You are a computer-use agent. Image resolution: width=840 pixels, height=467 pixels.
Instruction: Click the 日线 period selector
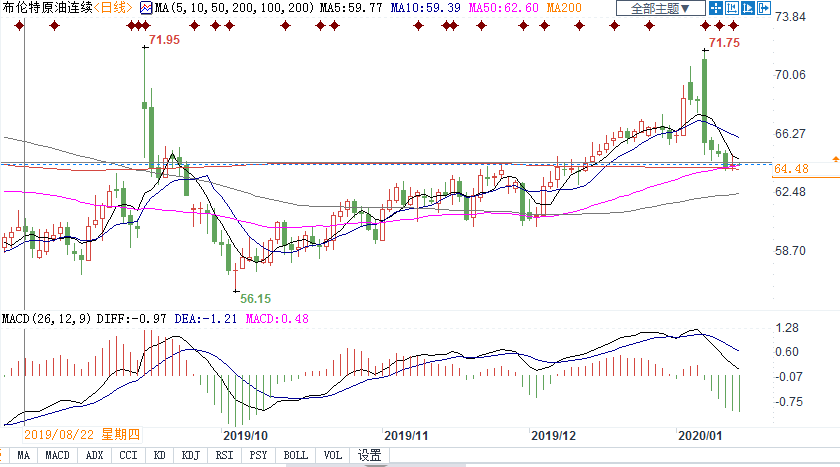tap(113, 8)
